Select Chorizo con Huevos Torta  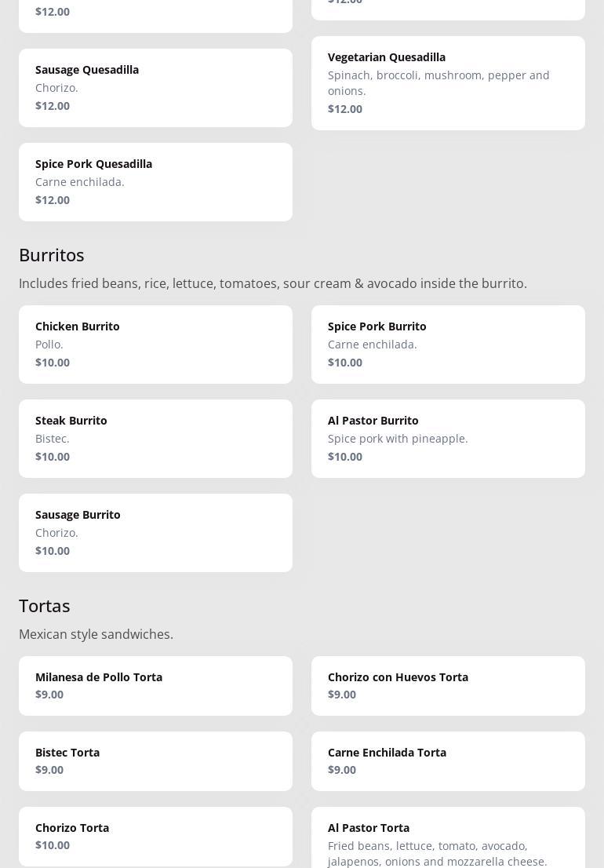pyautogui.click(x=448, y=686)
